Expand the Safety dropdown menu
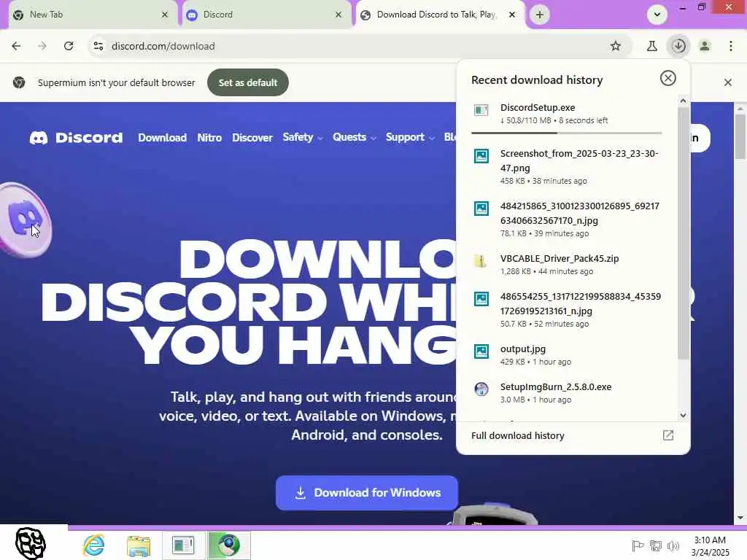Image resolution: width=747 pixels, height=560 pixels. point(303,137)
